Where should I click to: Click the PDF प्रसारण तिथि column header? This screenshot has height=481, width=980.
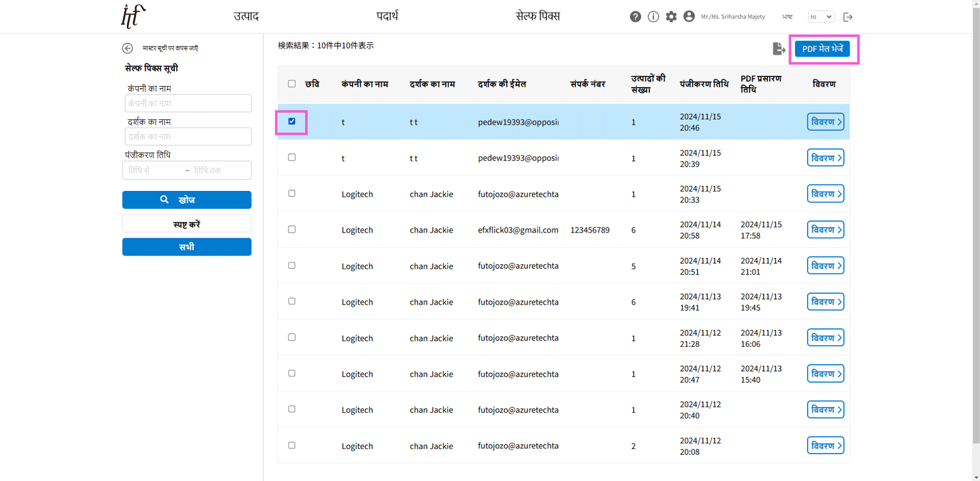tap(761, 84)
